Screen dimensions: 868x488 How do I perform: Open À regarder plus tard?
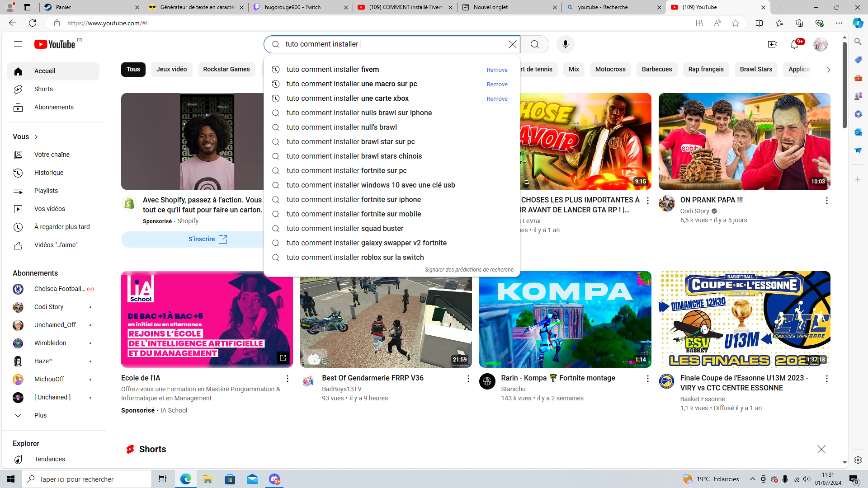(53, 227)
